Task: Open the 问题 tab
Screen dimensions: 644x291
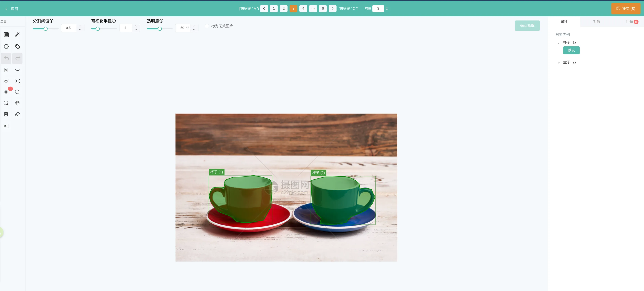Action: pyautogui.click(x=630, y=22)
